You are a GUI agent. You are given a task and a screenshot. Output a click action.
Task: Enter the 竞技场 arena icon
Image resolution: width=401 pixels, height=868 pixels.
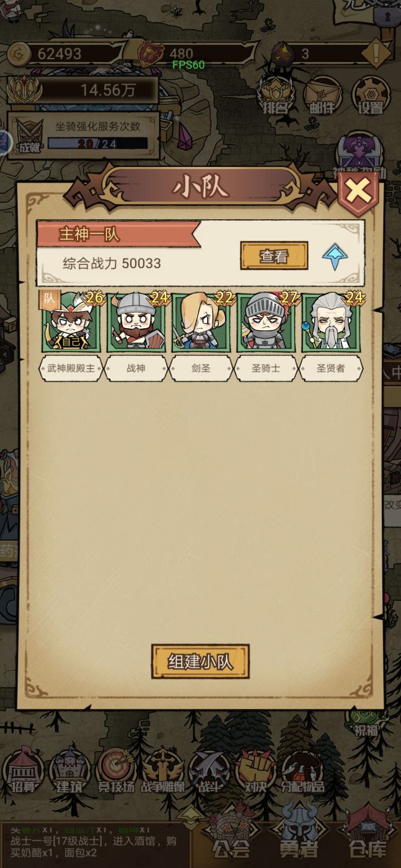116,771
